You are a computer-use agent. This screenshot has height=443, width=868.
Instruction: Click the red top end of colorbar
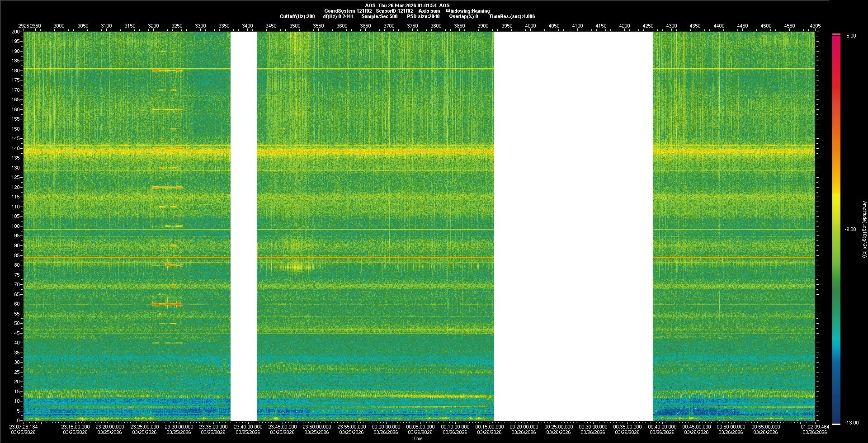click(x=836, y=35)
